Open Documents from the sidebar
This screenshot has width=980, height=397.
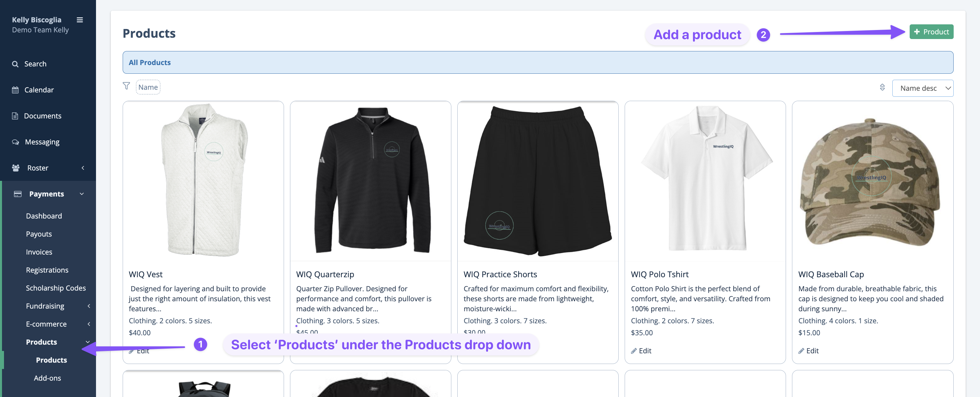[x=43, y=116]
